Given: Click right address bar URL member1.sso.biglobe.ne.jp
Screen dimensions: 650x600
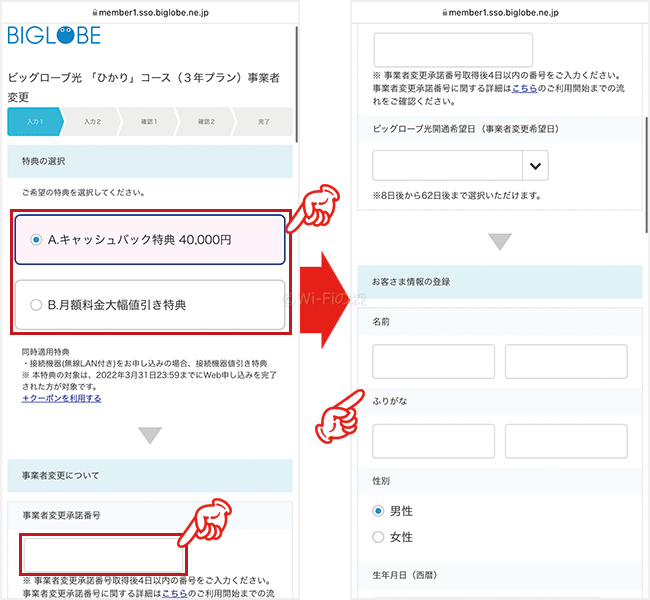Looking at the screenshot, I should [x=504, y=13].
